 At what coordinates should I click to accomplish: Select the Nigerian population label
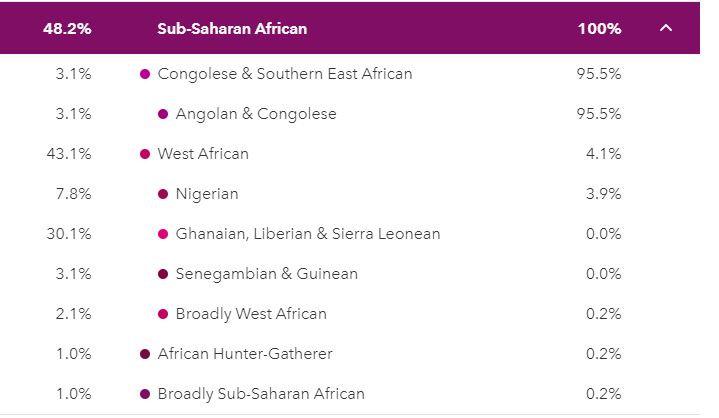[x=207, y=194]
